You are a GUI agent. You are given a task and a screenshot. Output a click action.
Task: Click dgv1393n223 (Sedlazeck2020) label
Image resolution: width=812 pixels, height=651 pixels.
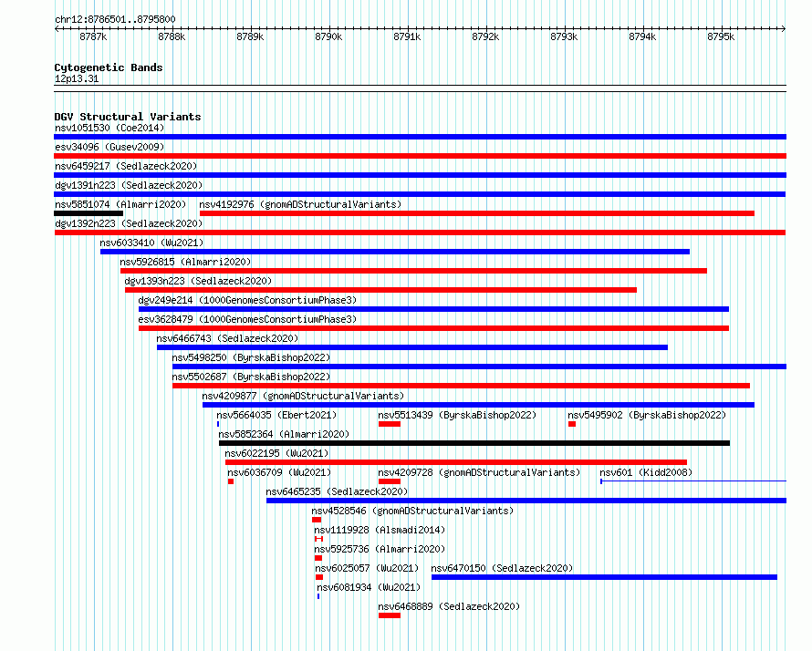(x=198, y=281)
